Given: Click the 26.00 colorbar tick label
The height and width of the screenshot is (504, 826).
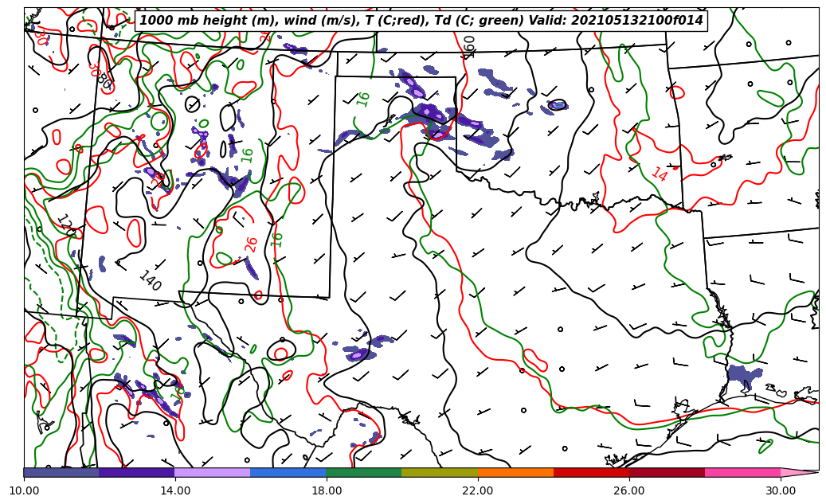Looking at the screenshot, I should tap(629, 490).
